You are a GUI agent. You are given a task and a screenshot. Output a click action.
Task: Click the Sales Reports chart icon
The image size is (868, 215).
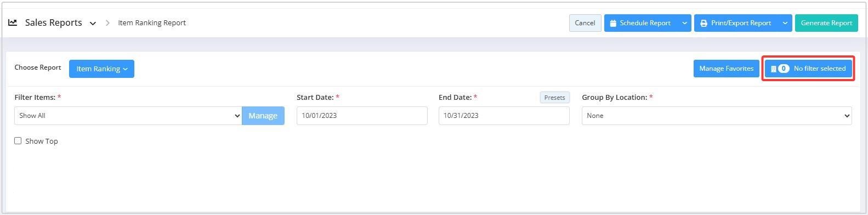[x=13, y=22]
